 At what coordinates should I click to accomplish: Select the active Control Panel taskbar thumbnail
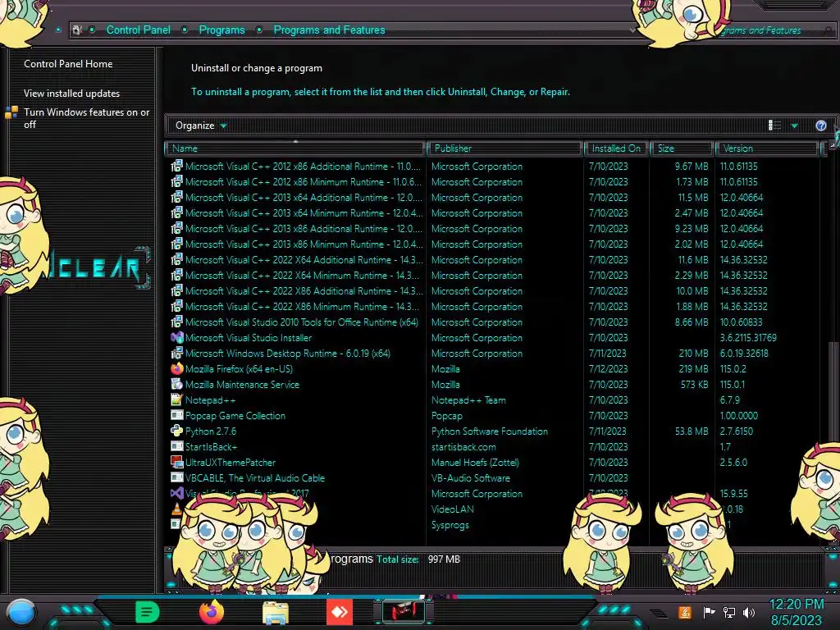[x=404, y=612]
